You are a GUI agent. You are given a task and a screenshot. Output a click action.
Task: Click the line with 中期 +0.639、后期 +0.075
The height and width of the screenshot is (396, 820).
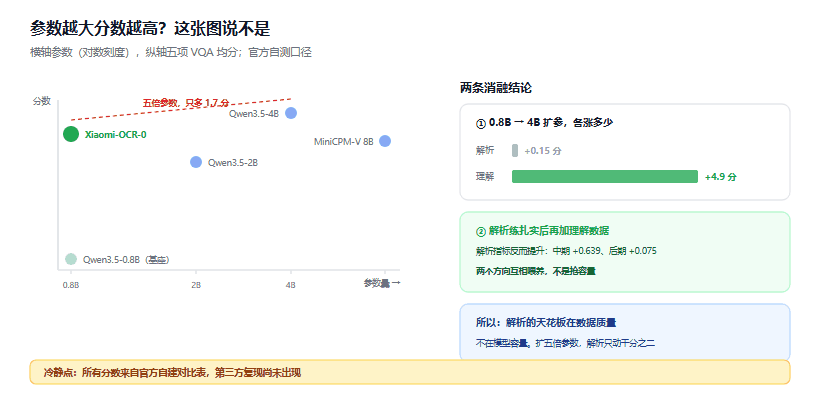click(x=566, y=251)
